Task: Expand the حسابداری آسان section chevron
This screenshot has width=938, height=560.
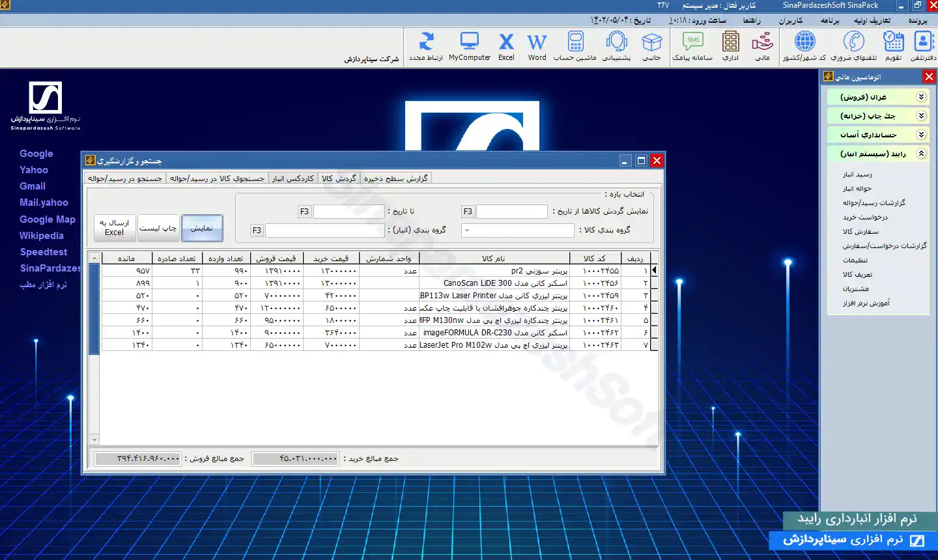Action: point(921,135)
